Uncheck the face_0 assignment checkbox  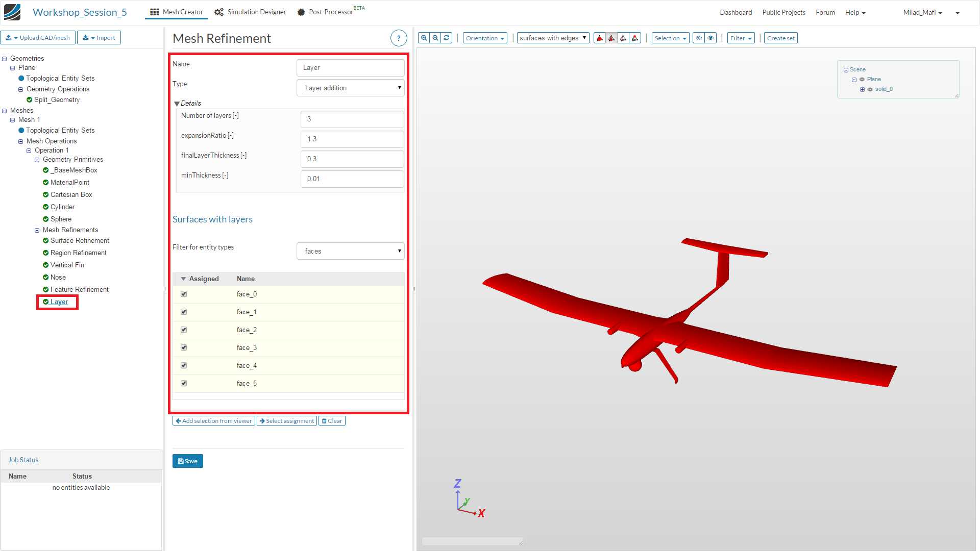[x=184, y=294]
